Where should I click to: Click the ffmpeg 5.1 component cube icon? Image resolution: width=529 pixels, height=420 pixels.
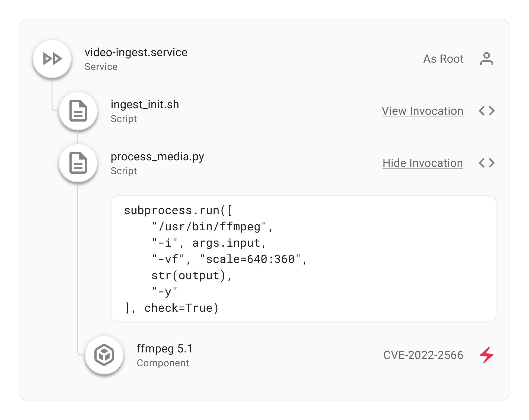tap(104, 355)
